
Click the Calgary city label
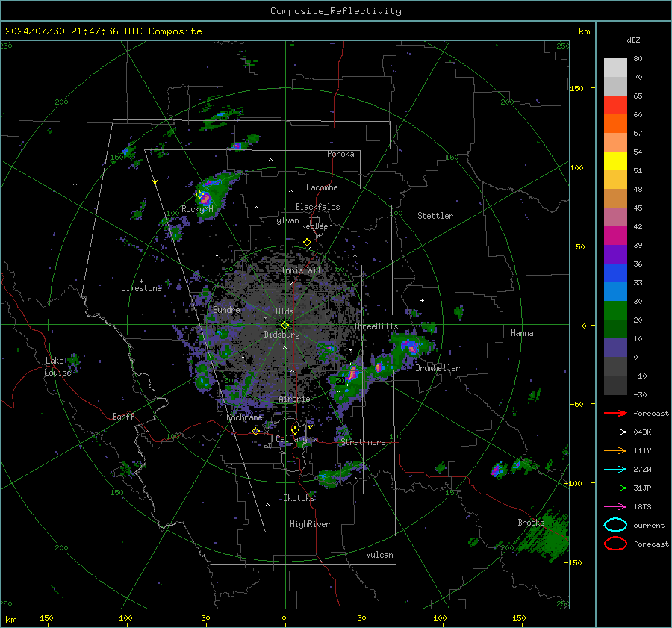click(291, 439)
